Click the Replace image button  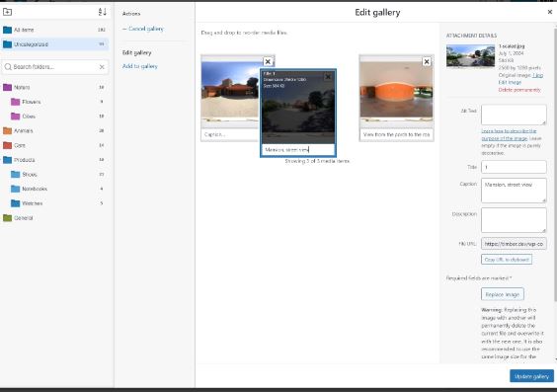tap(503, 294)
